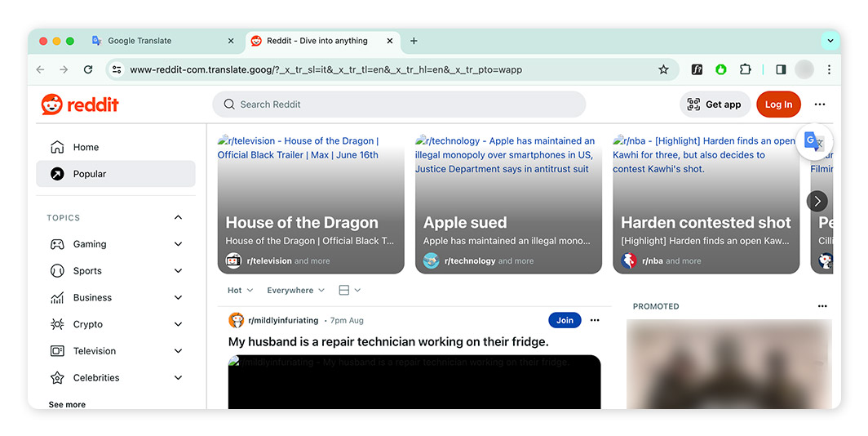Click the Google Translate floating icon
The width and height of the screenshot is (868, 436).
tap(813, 141)
